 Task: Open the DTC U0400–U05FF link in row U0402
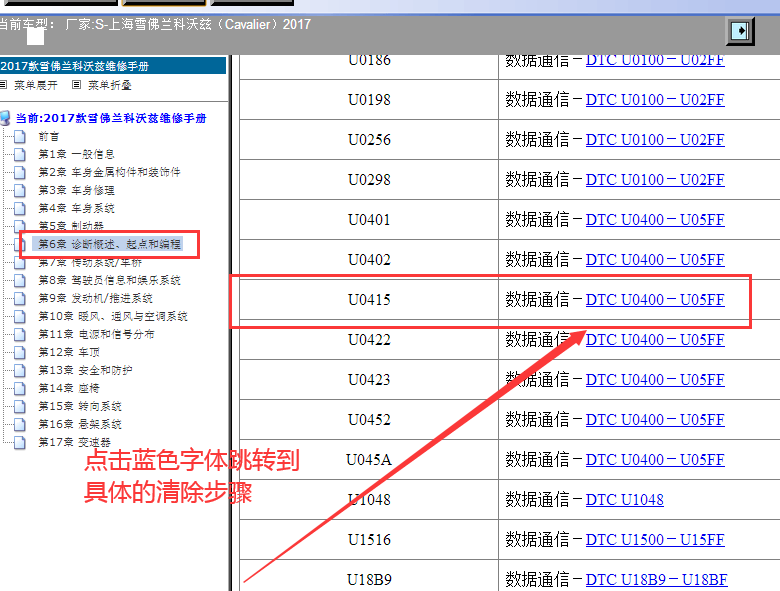[655, 260]
